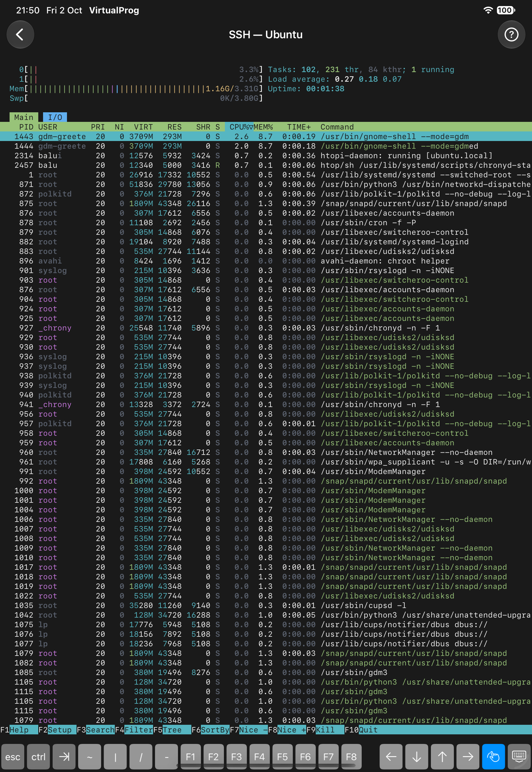The height and width of the screenshot is (772, 532).
Task: Click the Mem usage meter bar
Action: click(136, 89)
